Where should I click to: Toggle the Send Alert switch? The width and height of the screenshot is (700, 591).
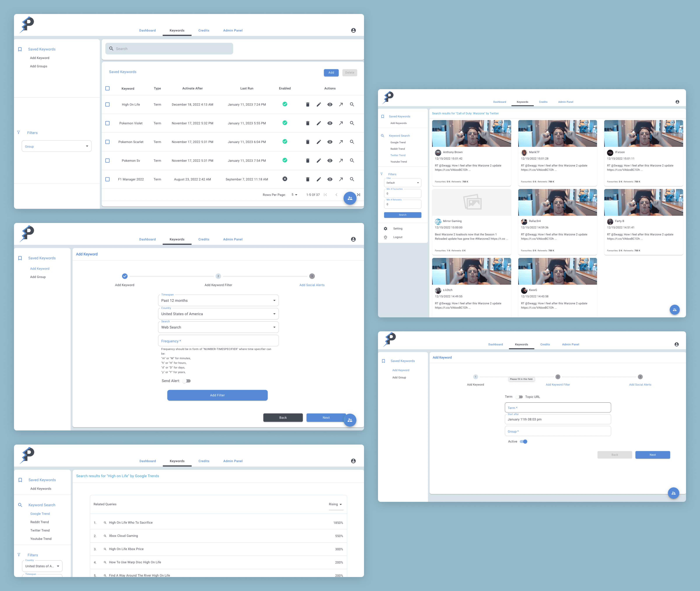(187, 381)
